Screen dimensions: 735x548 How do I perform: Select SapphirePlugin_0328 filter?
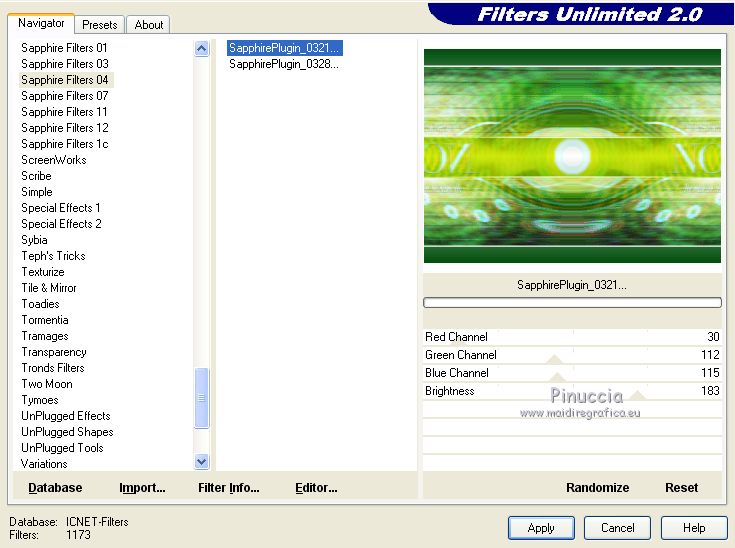pyautogui.click(x=284, y=64)
